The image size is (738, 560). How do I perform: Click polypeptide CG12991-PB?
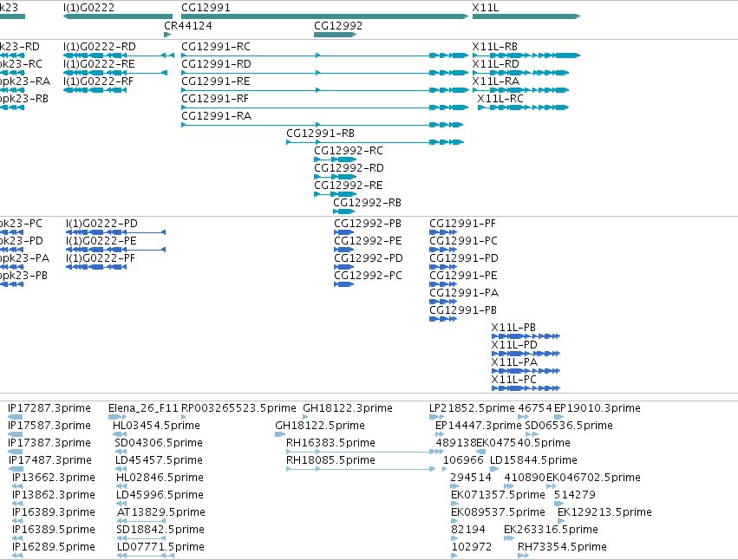[x=443, y=319]
